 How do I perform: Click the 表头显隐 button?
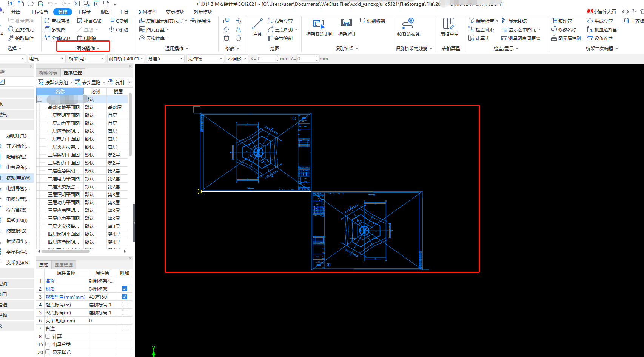[88, 82]
